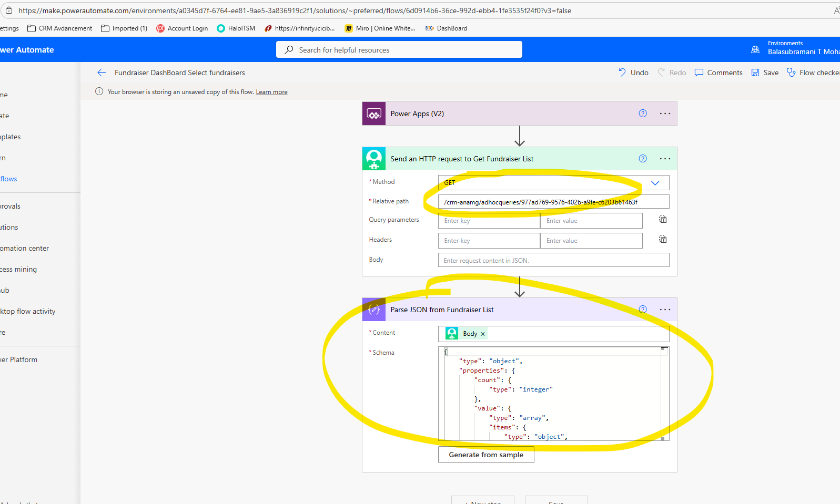Image resolution: width=840 pixels, height=504 pixels.
Task: Open Process mining in the sidebar
Action: tap(18, 269)
